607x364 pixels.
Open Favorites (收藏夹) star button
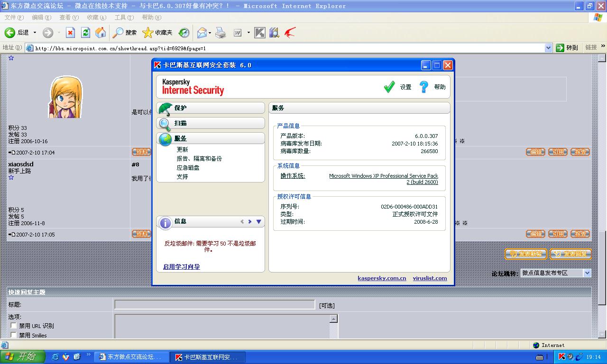[157, 32]
